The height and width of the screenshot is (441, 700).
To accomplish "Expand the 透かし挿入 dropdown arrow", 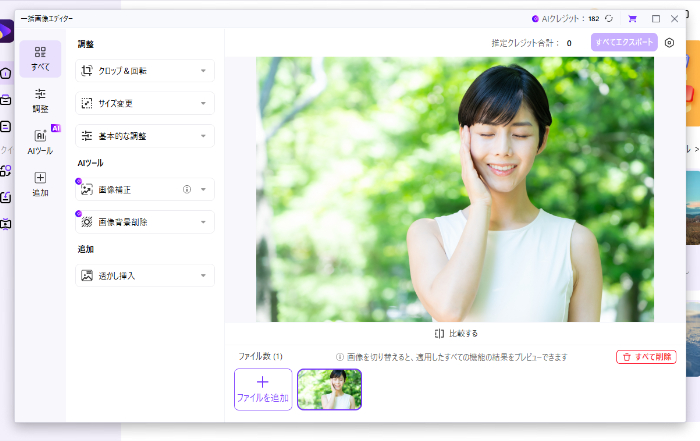I will pyautogui.click(x=203, y=276).
